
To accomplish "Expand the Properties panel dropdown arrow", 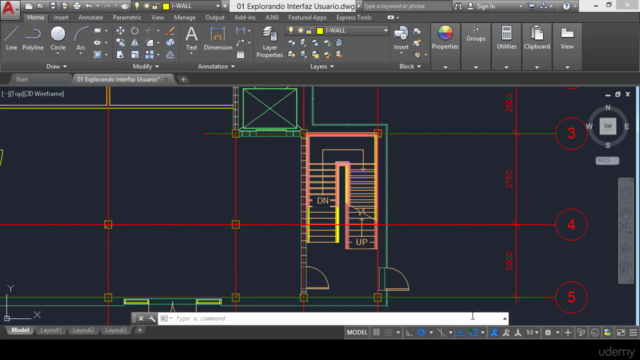I will [445, 67].
